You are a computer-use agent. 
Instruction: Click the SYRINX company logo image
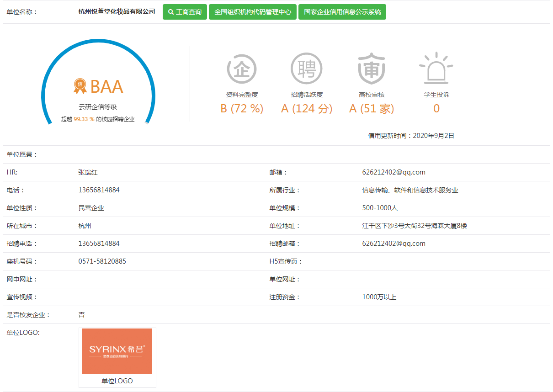pos(117,351)
